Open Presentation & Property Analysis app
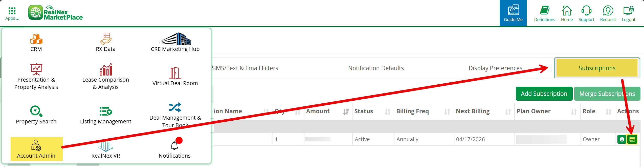This screenshot has height=167, width=644. (x=36, y=77)
